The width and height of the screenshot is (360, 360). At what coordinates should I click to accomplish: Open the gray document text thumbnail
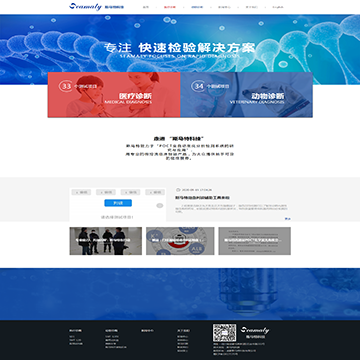pyautogui.click(x=254, y=241)
